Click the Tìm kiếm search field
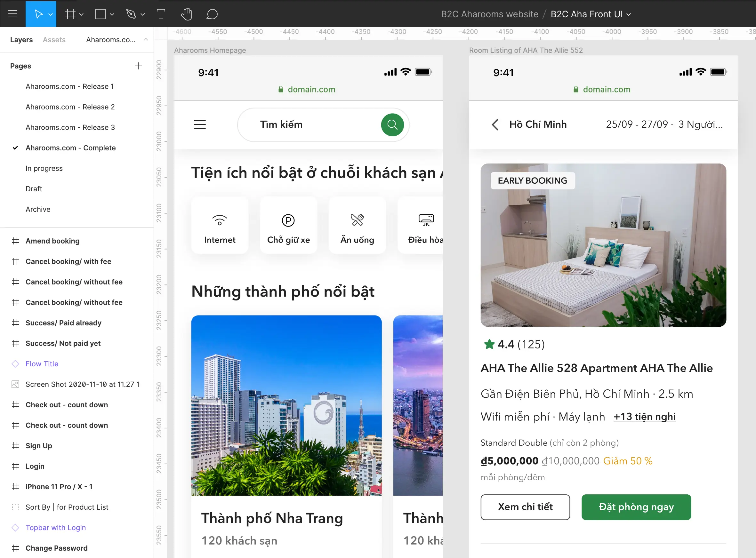The width and height of the screenshot is (756, 558). click(x=323, y=125)
